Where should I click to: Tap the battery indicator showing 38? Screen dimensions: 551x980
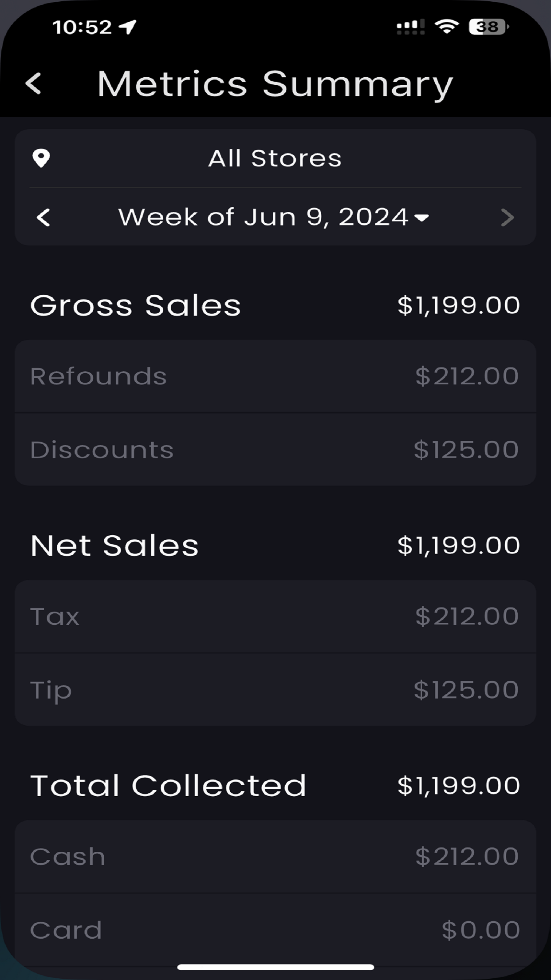pyautogui.click(x=488, y=27)
